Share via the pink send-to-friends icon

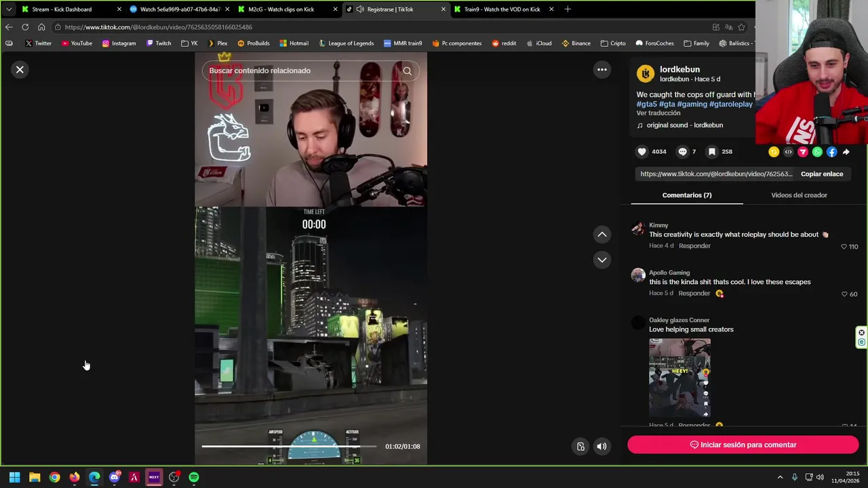click(x=803, y=152)
